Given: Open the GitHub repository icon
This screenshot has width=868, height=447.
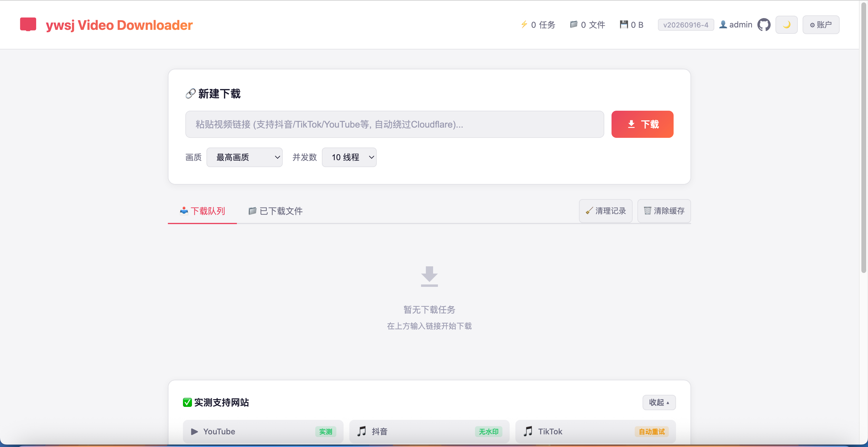Looking at the screenshot, I should pos(763,25).
